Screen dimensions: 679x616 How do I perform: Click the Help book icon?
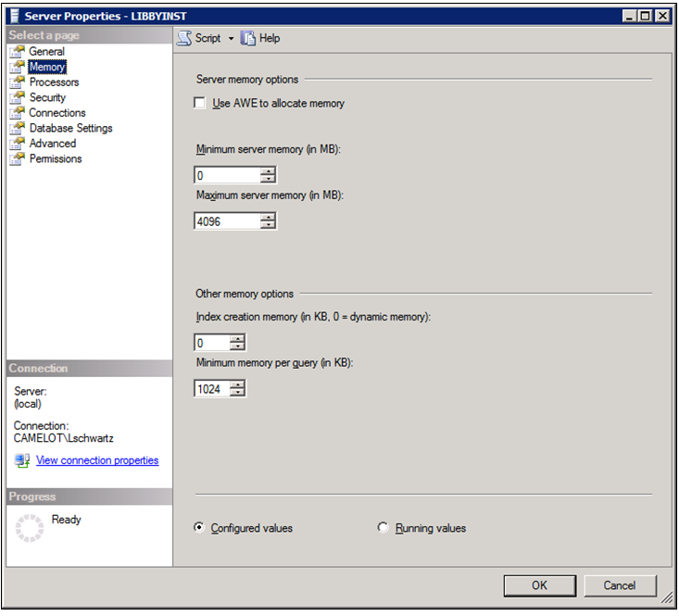pos(248,38)
